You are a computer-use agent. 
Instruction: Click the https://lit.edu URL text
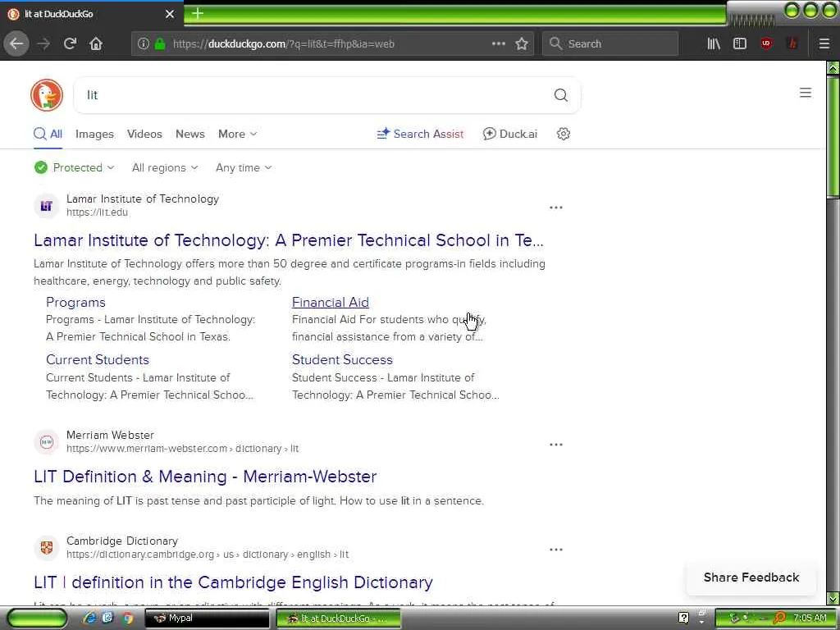[97, 212]
